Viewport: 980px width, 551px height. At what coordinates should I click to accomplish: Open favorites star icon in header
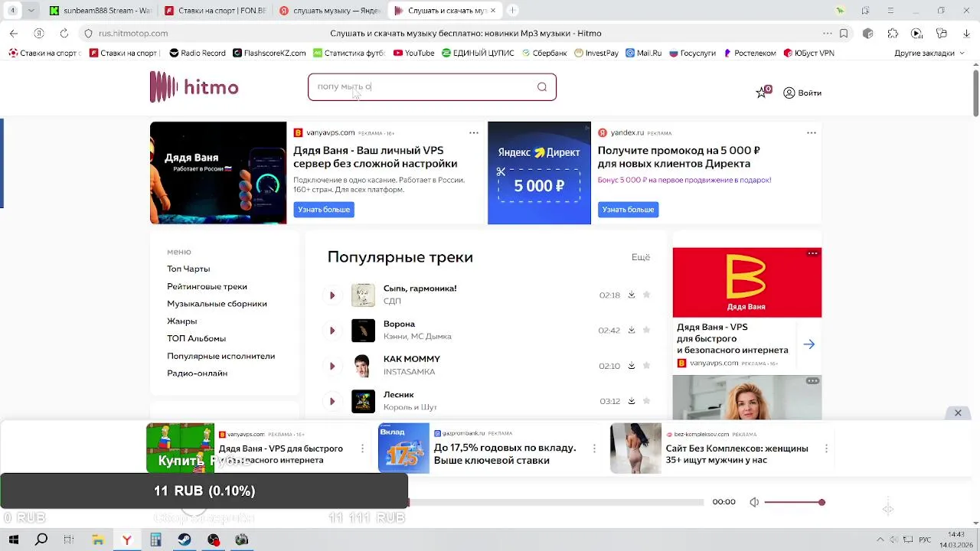(762, 93)
